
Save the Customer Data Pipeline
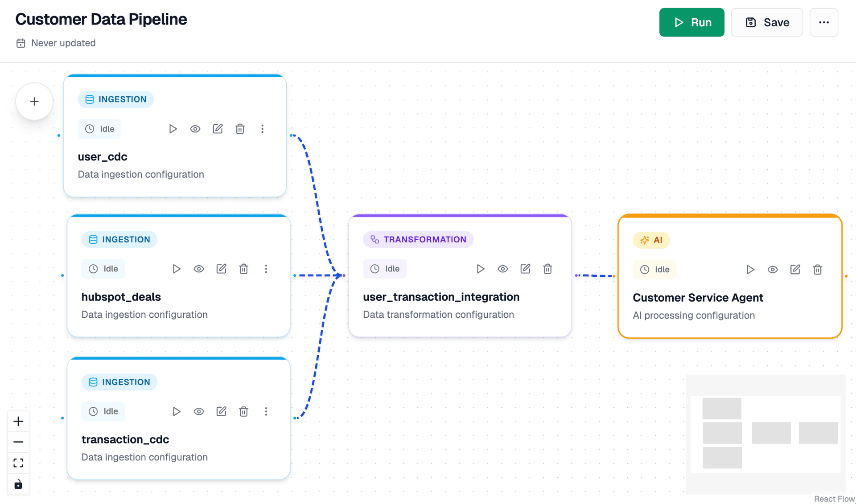[x=766, y=22]
